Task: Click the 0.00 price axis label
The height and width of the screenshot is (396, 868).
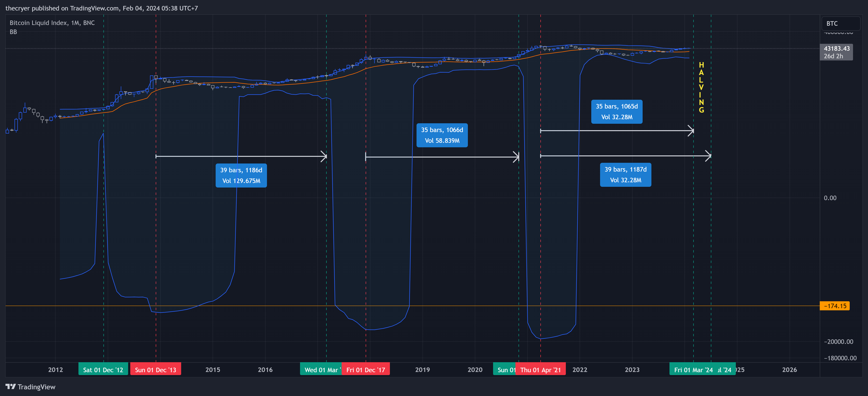Action: [830, 198]
